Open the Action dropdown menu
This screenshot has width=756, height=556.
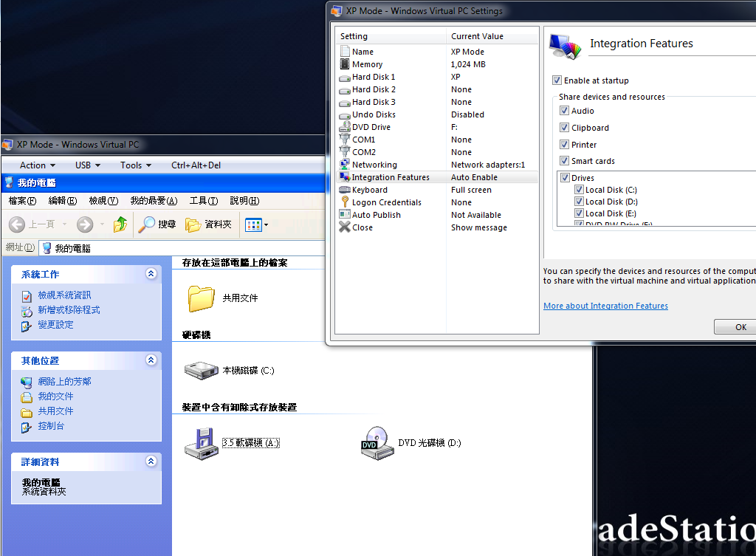(37, 165)
